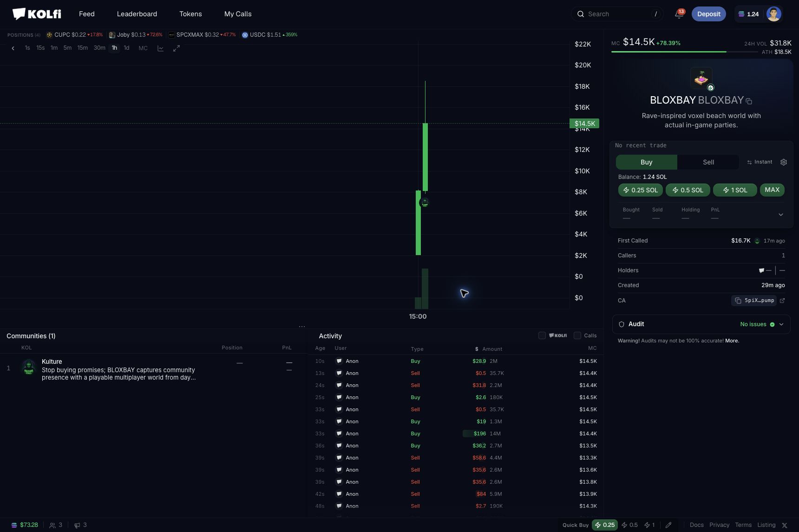Open Kulture's avatar in Communities

click(x=29, y=368)
